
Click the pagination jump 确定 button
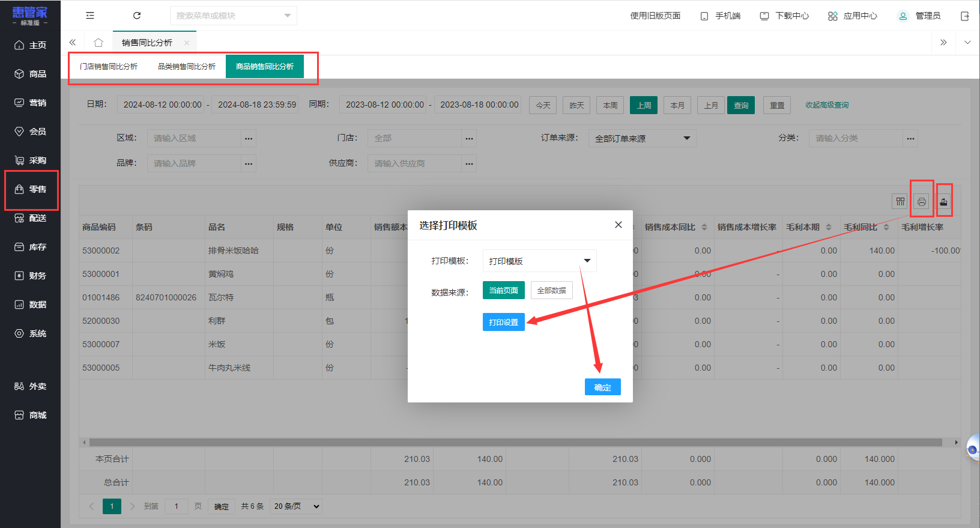pos(222,506)
